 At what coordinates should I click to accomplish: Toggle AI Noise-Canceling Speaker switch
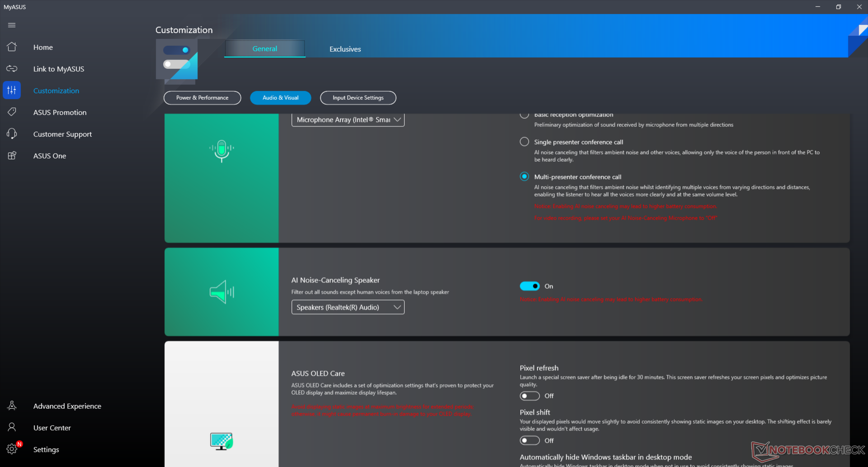tap(530, 286)
